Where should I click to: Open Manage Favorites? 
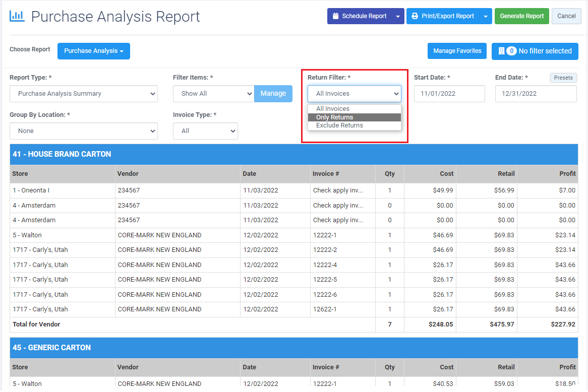pos(457,51)
